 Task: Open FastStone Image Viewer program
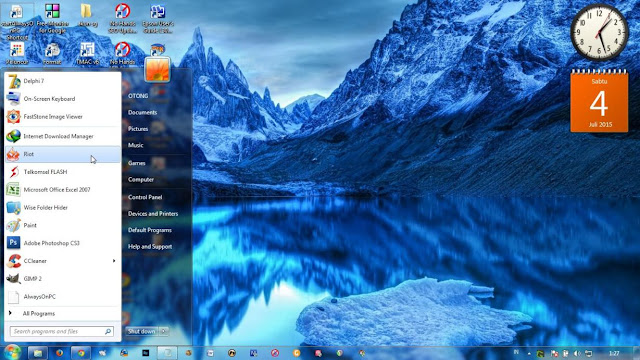62,117
